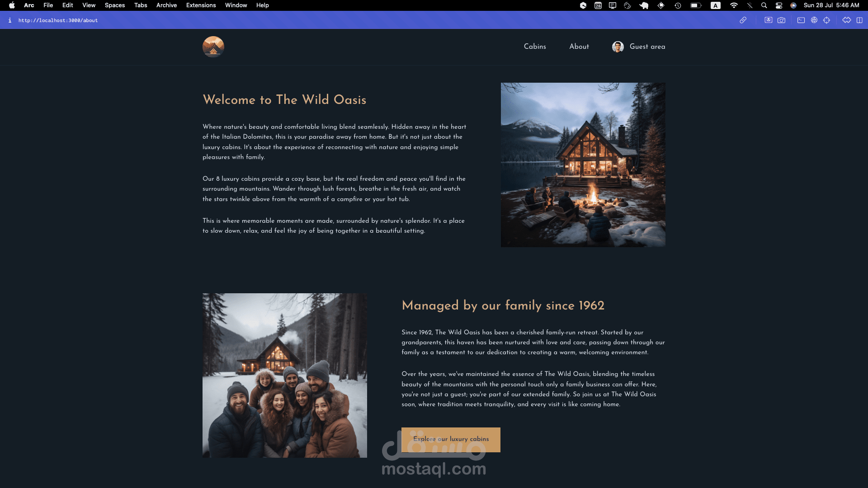Click the campfire cabin image
Viewport: 868px width, 488px height.
pyautogui.click(x=583, y=164)
